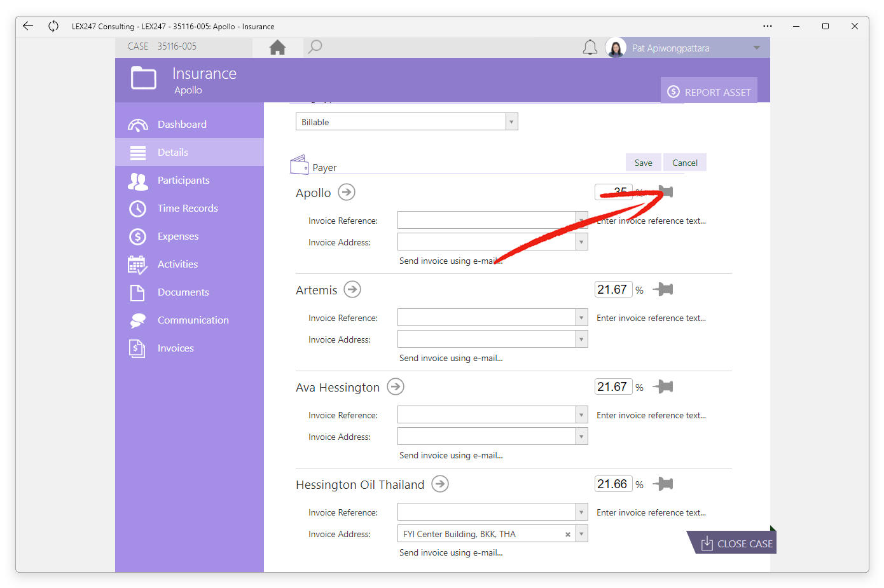Pin the Ava Hessington percentage

pos(663,386)
